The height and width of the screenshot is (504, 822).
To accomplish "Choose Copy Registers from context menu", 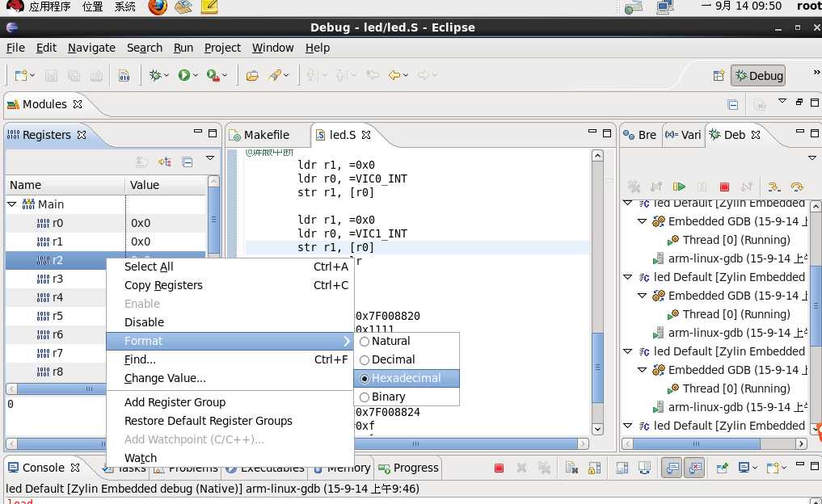I will pos(230,286).
